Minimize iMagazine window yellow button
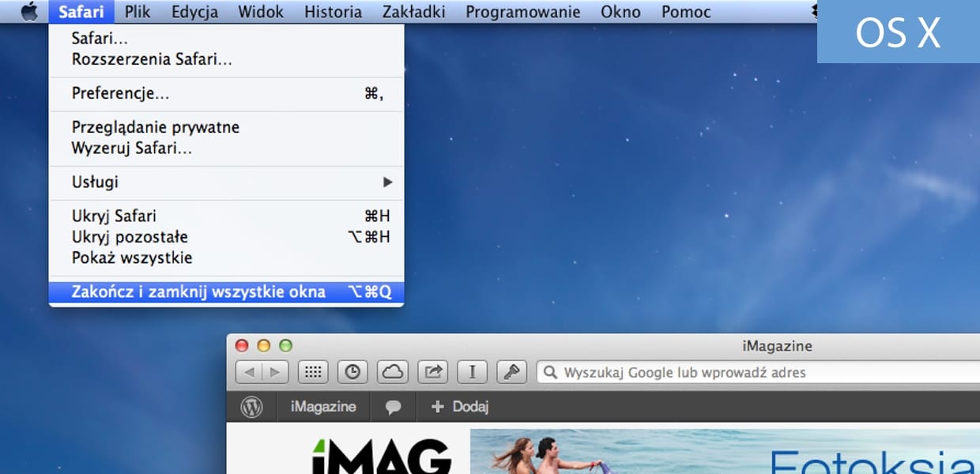This screenshot has height=474, width=980. [264, 345]
